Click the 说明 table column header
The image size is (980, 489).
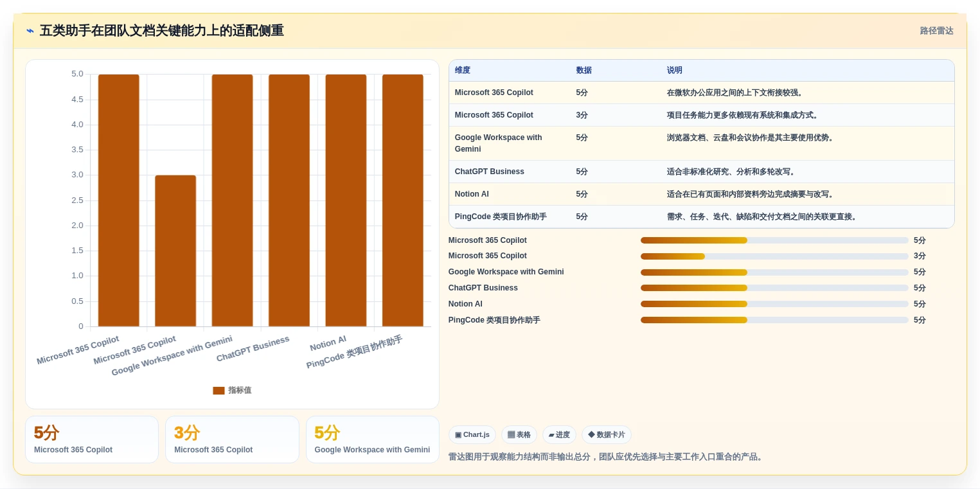pos(675,71)
